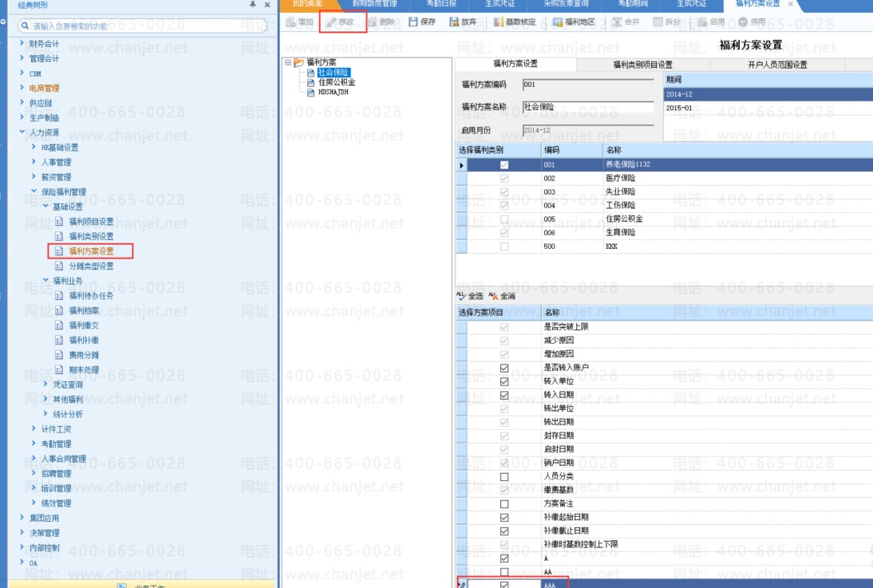Toggle the 住房公积金 welfare category checkbox
Image resolution: width=873 pixels, height=588 pixels.
[504, 219]
